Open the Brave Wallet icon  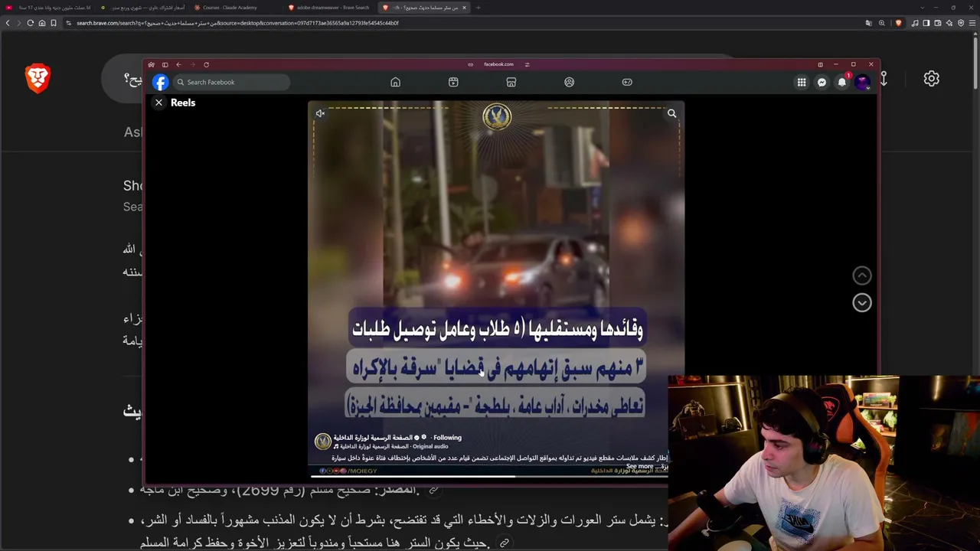pos(937,23)
